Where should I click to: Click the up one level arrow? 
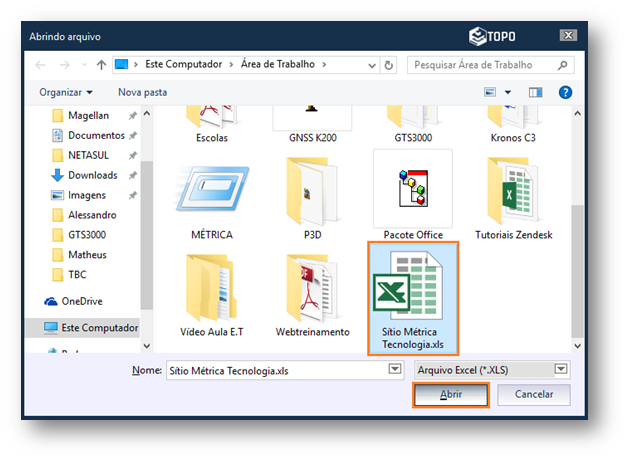point(101,64)
